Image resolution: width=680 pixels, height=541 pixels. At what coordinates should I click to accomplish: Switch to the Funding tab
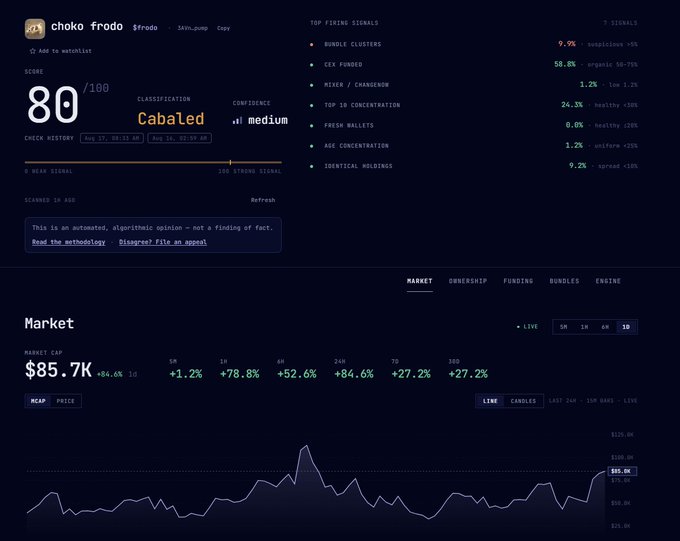(518, 281)
